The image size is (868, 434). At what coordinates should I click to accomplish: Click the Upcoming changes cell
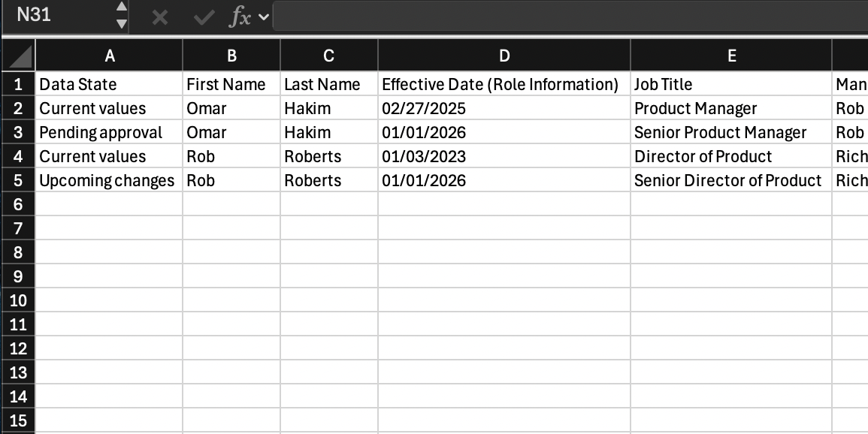pyautogui.click(x=110, y=180)
